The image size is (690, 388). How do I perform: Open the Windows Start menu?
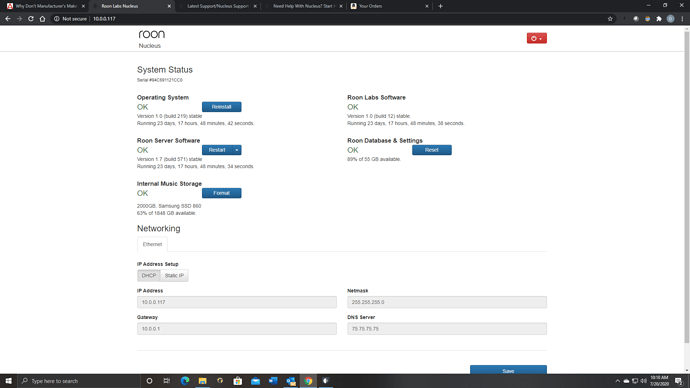8,381
